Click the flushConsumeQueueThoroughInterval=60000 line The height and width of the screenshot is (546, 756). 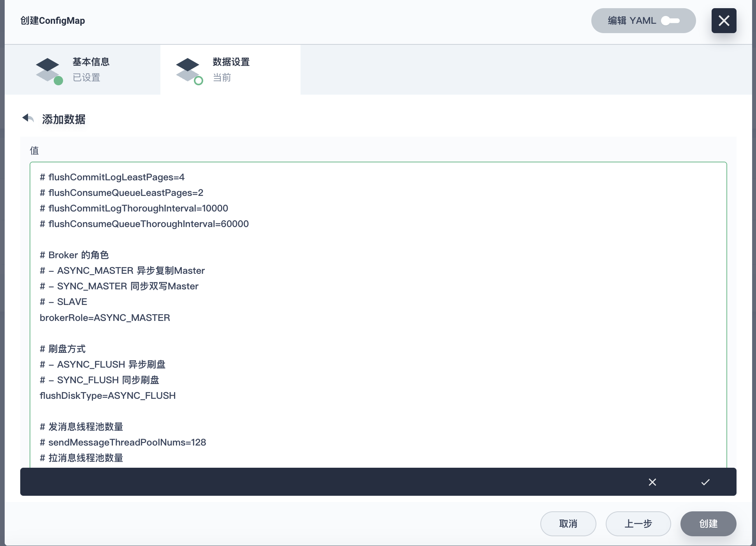pyautogui.click(x=144, y=224)
